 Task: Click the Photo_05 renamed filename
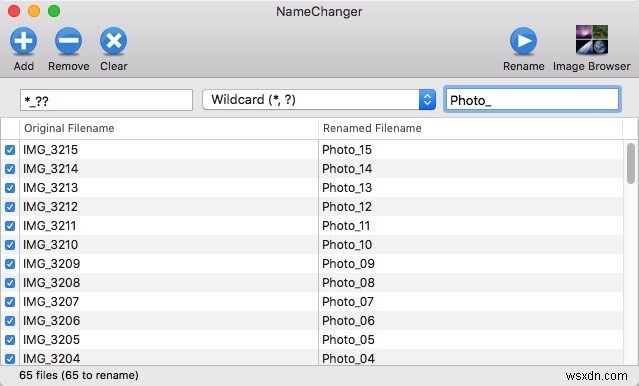(348, 340)
